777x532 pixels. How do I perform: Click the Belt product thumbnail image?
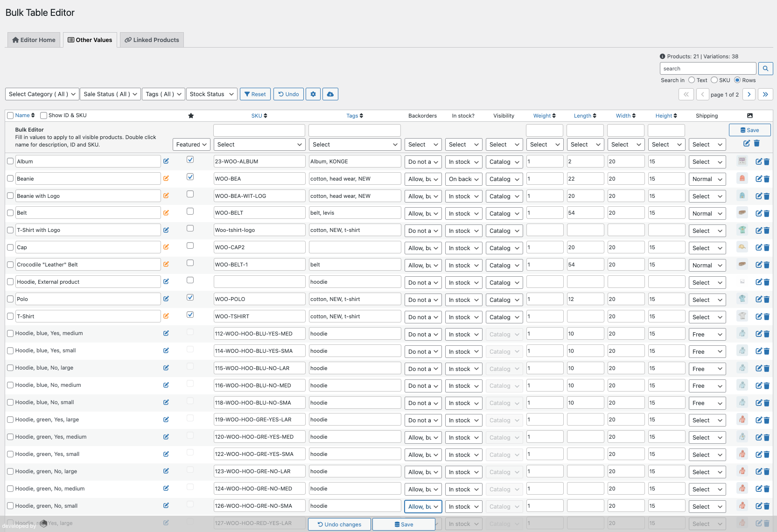pyautogui.click(x=742, y=213)
